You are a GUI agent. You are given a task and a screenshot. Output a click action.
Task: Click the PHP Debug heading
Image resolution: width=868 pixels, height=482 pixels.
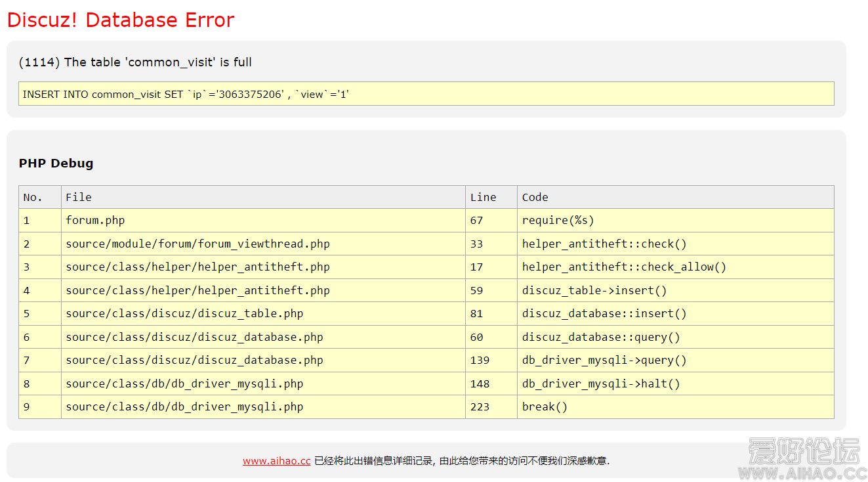56,164
